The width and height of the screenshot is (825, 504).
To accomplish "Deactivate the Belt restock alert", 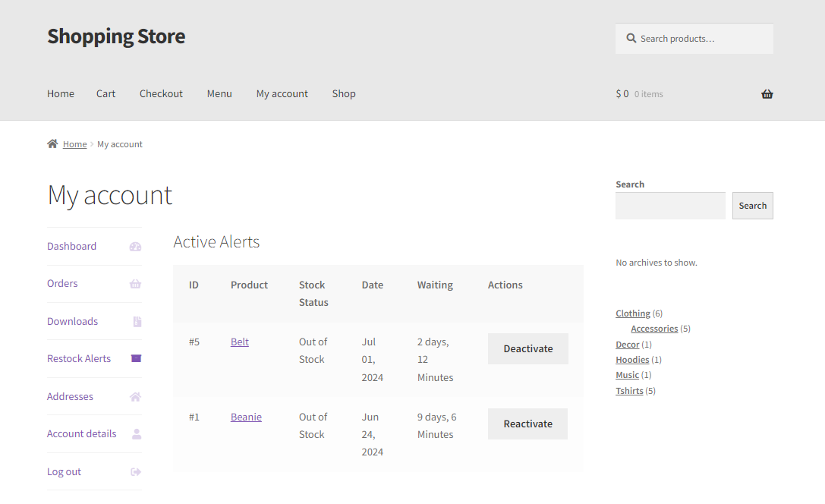I will (x=527, y=349).
